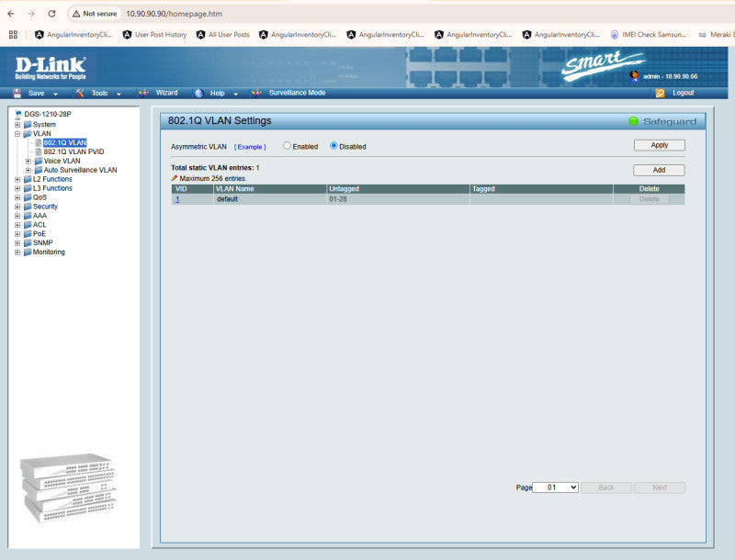Click the Monitoring folder icon

[28, 252]
